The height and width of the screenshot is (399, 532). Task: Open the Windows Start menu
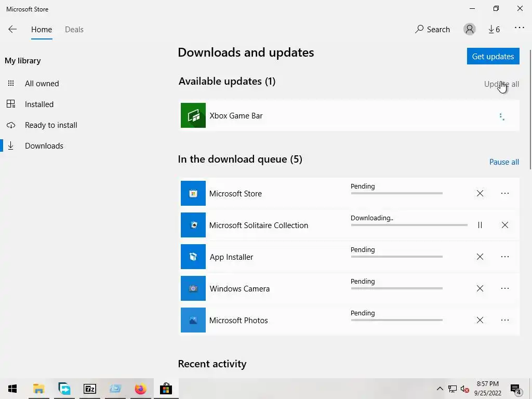[x=12, y=389]
